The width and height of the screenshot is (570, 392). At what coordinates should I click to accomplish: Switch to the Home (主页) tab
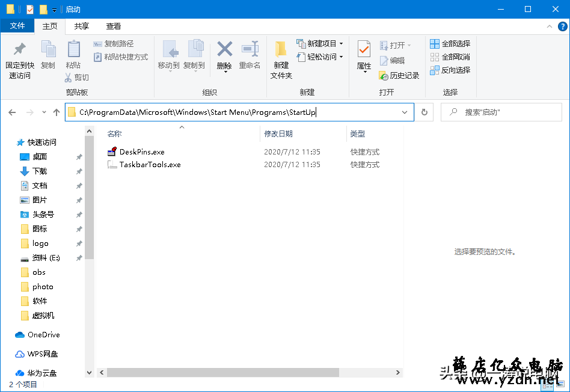coord(50,26)
